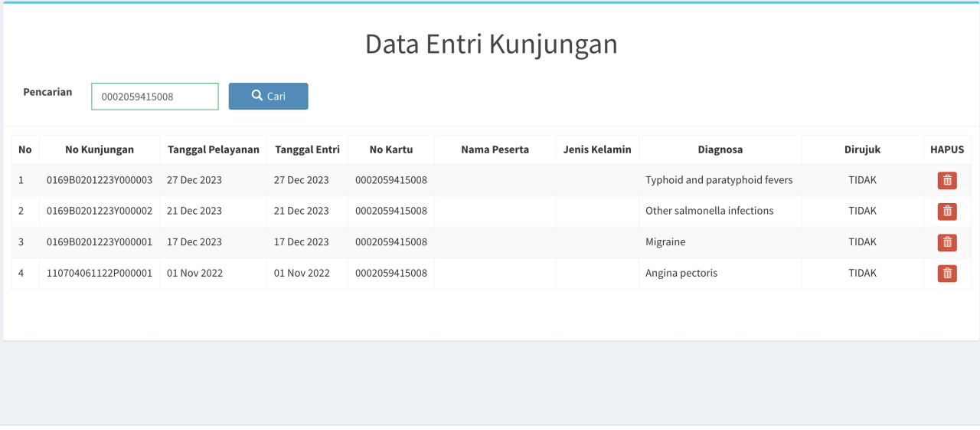Click the Tanggal Entri column header

point(307,149)
